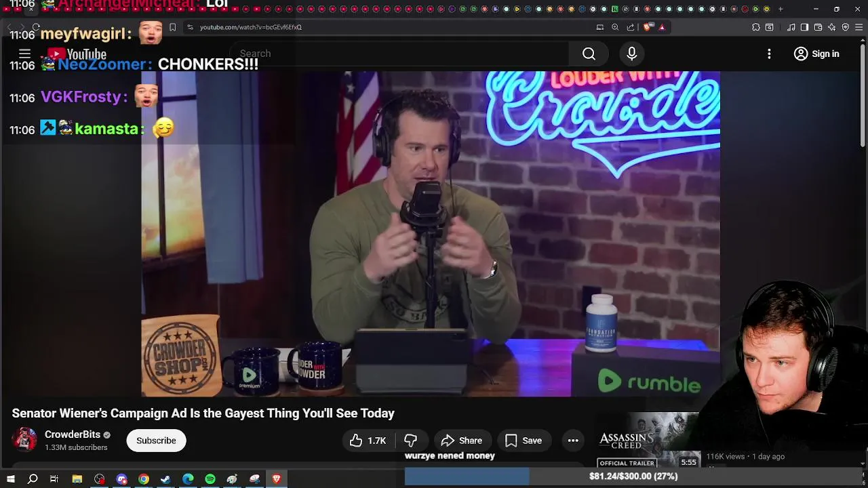Screen dimensions: 868x488
Task: Reload the page
Action: [36, 27]
